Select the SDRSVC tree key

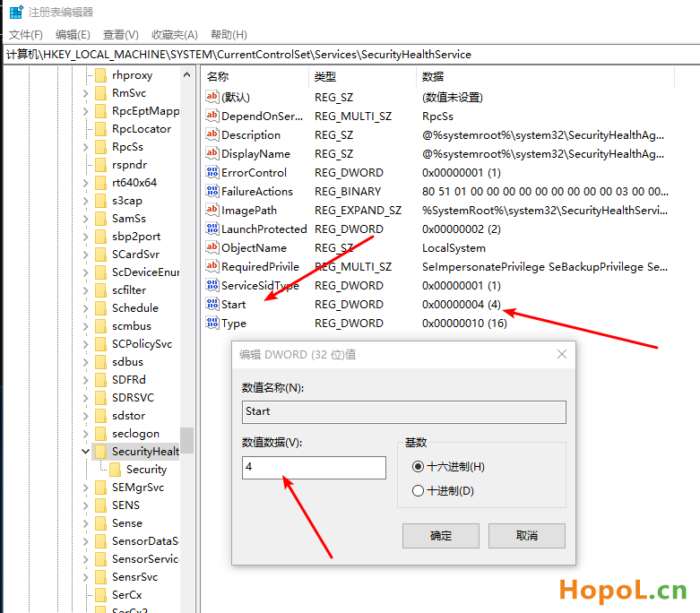click(133, 397)
